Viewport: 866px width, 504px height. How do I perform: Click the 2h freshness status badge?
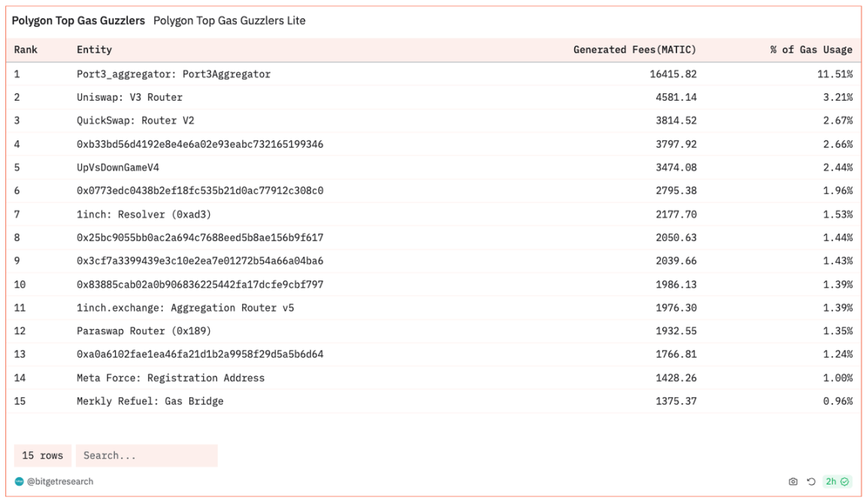coord(836,481)
